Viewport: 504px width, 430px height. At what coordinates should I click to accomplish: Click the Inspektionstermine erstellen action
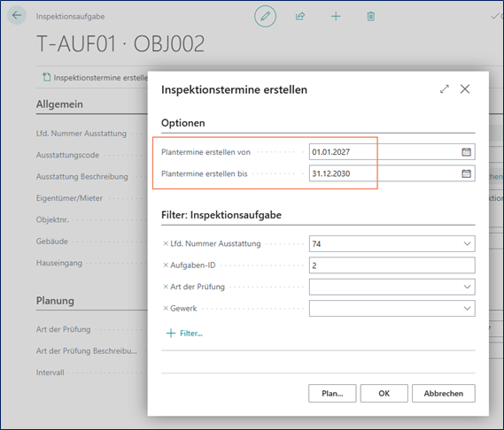[x=96, y=77]
